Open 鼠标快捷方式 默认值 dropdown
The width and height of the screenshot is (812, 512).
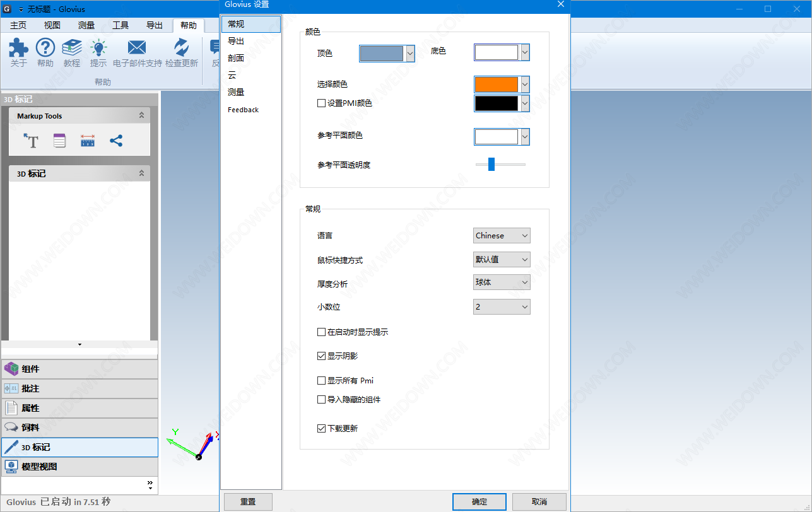coord(502,259)
